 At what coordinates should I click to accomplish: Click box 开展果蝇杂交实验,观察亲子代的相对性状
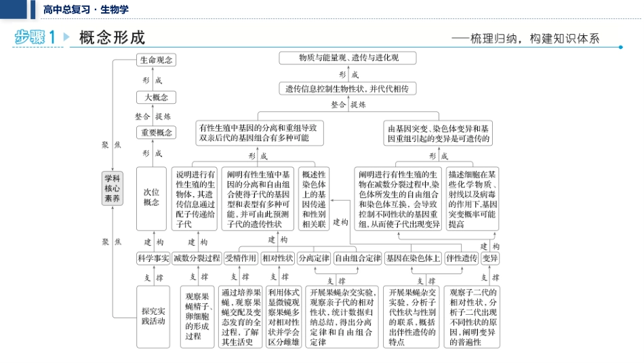click(342, 317)
